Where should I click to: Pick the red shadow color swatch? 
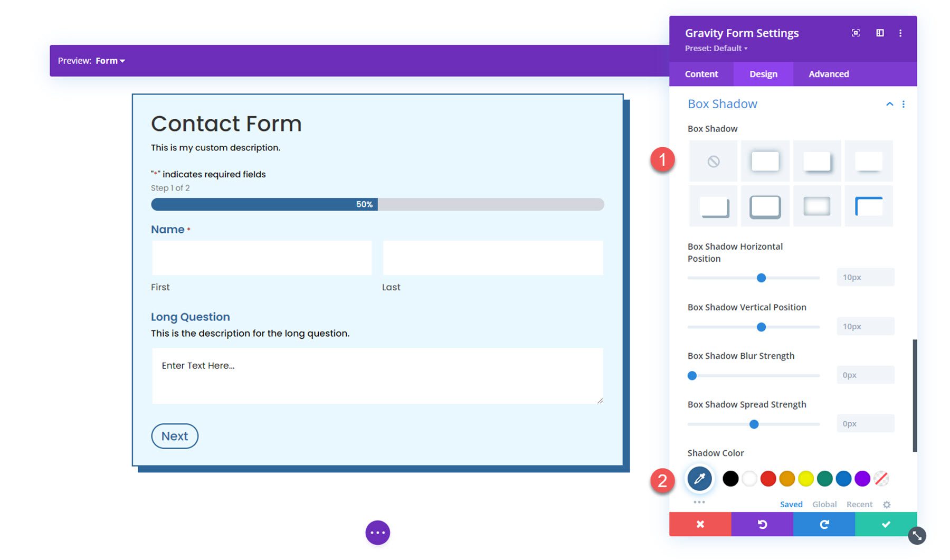coord(768,478)
